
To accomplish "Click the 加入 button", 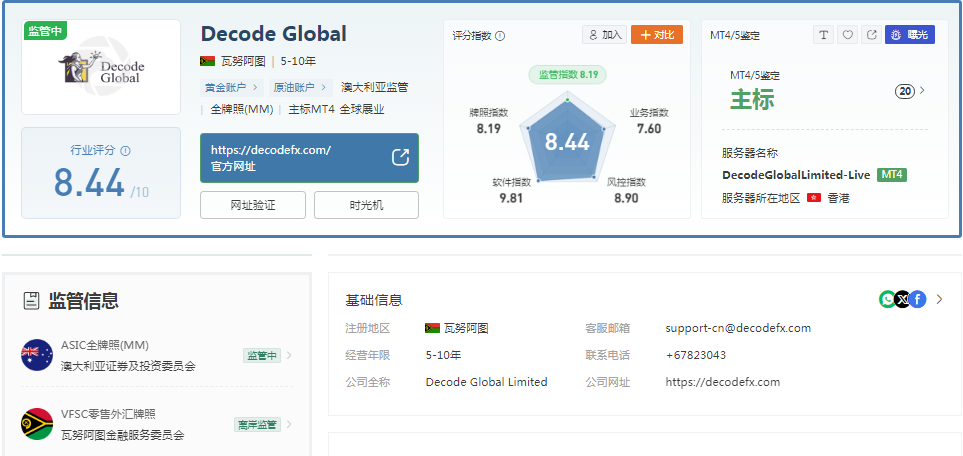I will point(605,35).
